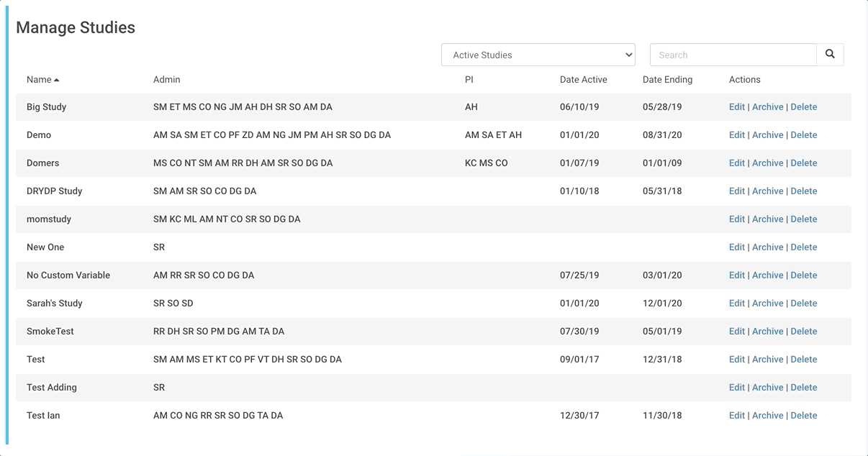
Task: Click into the Search input field
Action: pyautogui.click(x=733, y=55)
